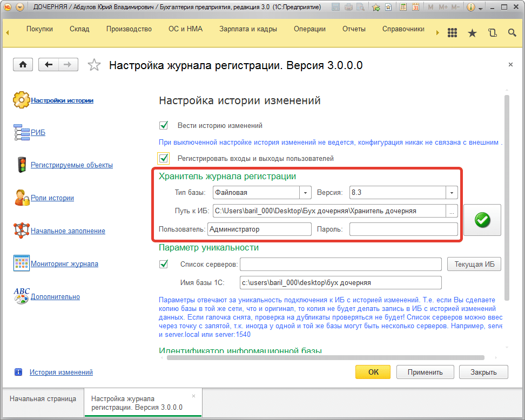Screen dimensions: 525x420
Task: Toggle the Список серверов checkbox
Action: (x=164, y=264)
